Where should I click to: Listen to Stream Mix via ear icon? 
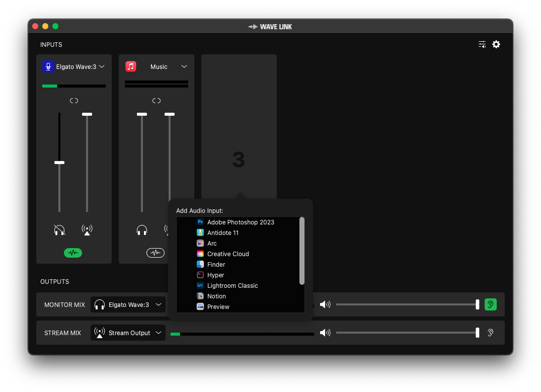click(491, 333)
